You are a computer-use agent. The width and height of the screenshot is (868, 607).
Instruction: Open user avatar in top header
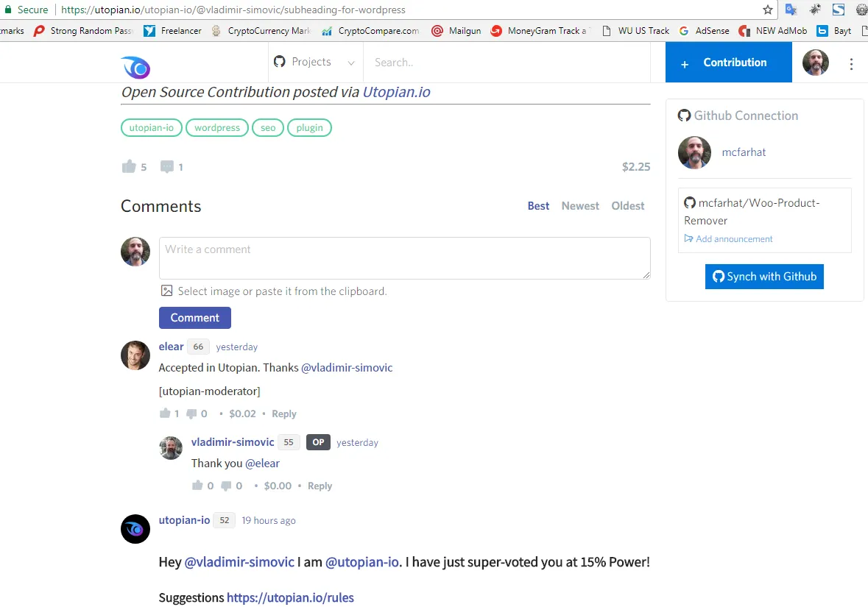click(816, 62)
